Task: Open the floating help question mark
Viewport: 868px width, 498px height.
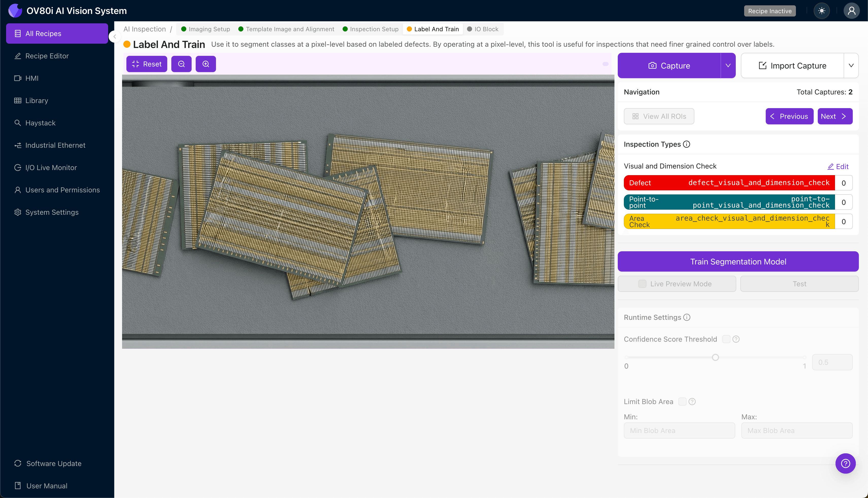Action: (x=845, y=463)
